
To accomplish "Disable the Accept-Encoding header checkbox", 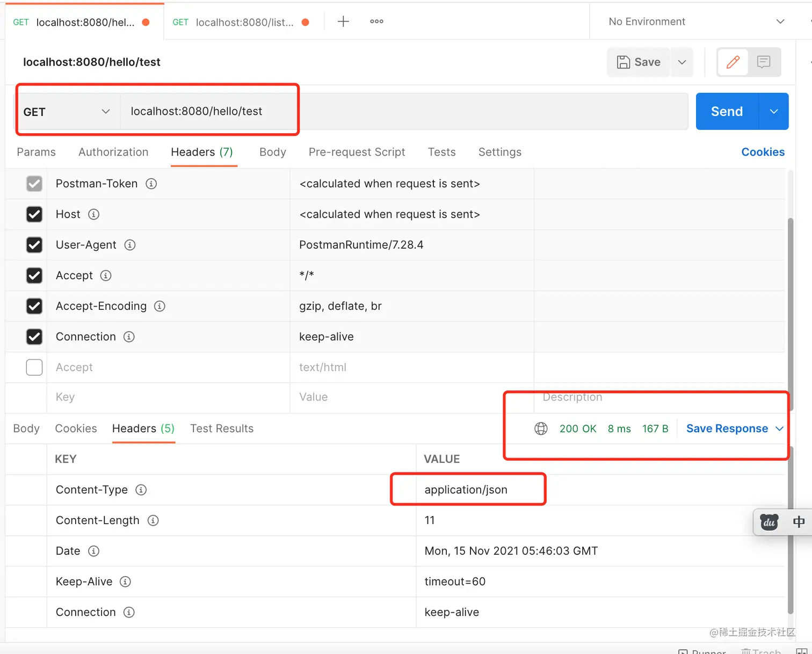I will (34, 306).
